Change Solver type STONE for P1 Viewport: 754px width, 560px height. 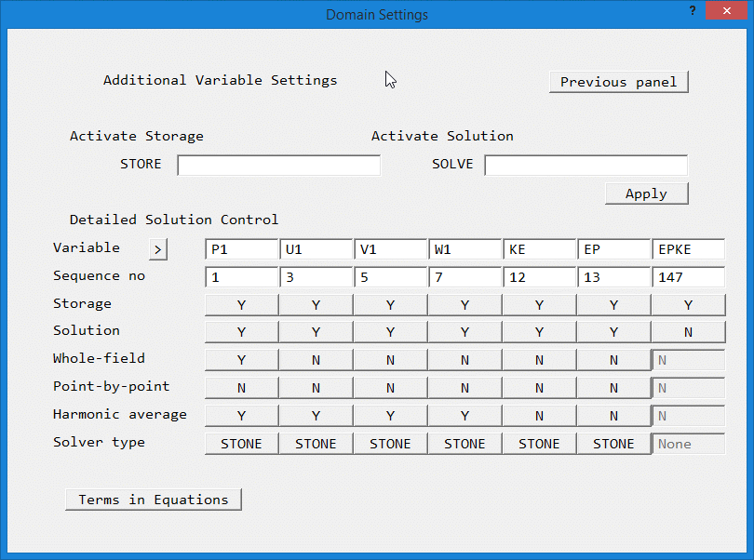tap(241, 444)
